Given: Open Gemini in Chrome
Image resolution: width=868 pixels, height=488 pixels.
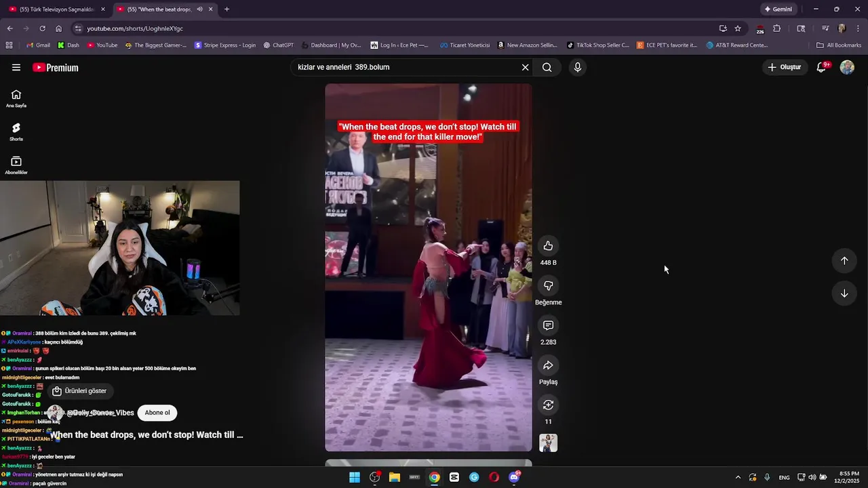Looking at the screenshot, I should (778, 9).
